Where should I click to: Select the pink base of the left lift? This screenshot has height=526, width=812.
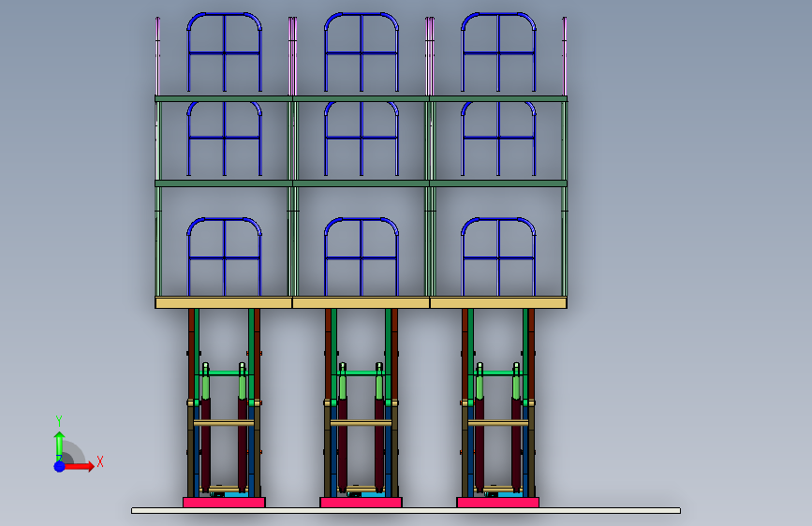point(224,503)
